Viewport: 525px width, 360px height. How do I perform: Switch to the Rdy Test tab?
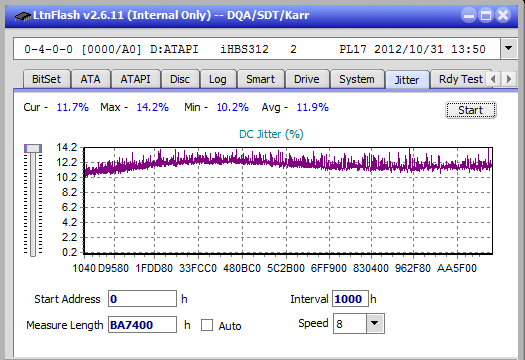pos(461,79)
